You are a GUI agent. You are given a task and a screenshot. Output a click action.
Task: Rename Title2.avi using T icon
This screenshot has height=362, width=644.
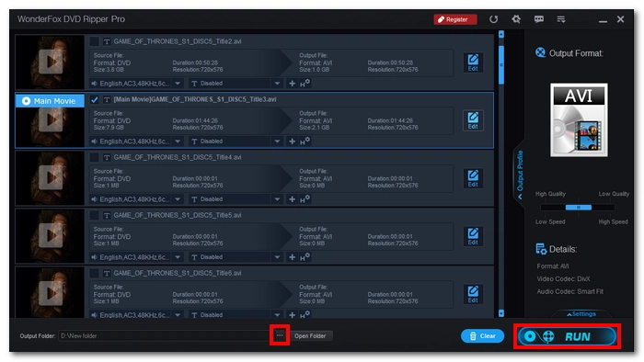[x=107, y=41]
